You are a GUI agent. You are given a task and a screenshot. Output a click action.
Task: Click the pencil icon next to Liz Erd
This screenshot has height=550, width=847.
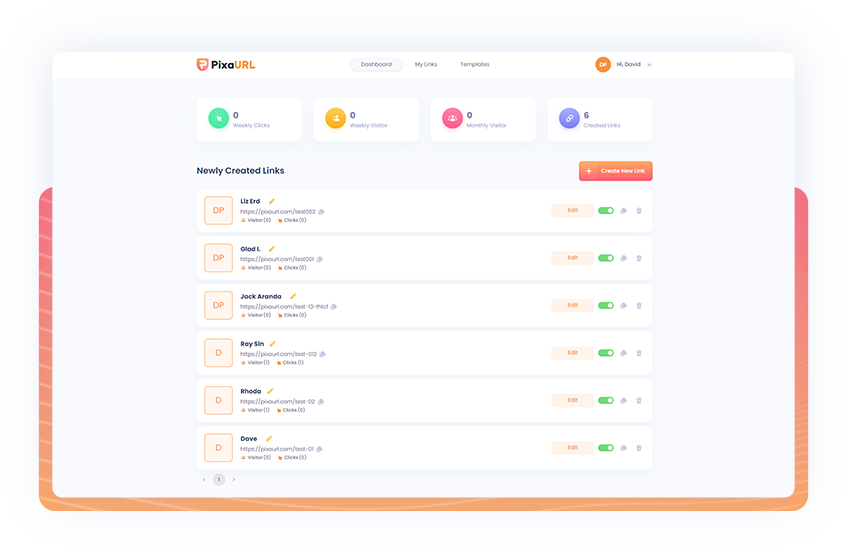click(x=272, y=201)
